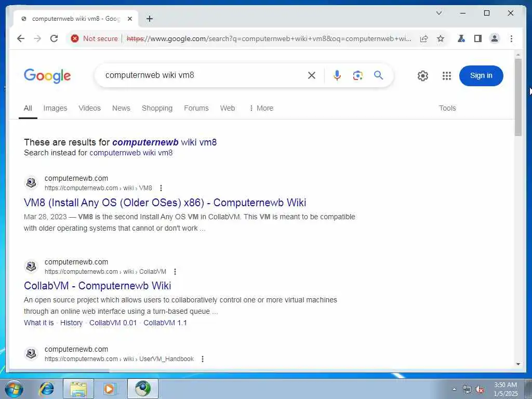Switch to the News tab
The width and height of the screenshot is (532, 399).
[x=121, y=108]
